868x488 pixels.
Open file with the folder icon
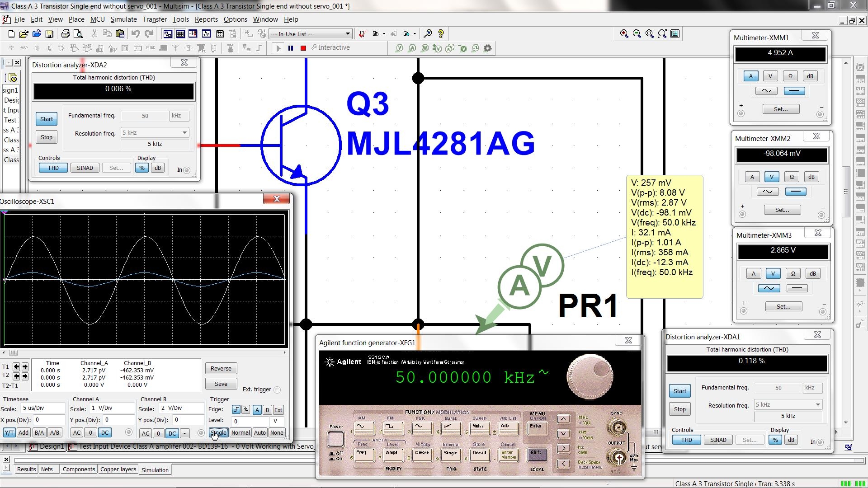24,34
